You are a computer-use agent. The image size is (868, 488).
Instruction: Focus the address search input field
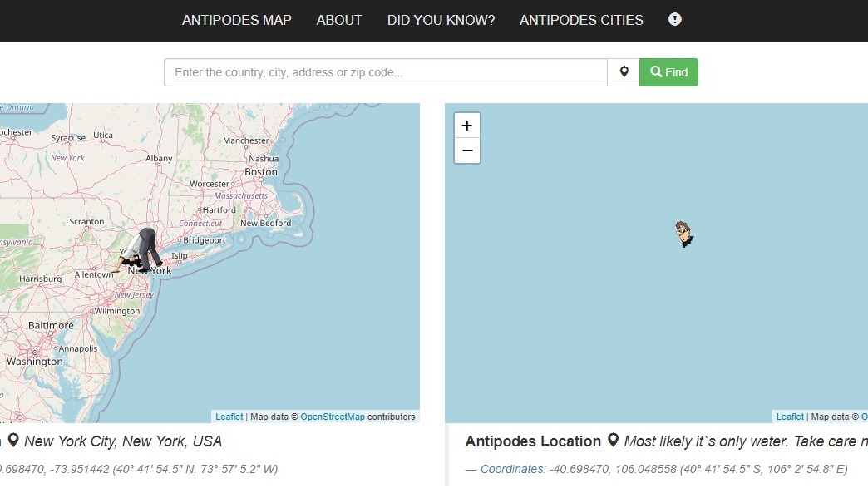(385, 72)
